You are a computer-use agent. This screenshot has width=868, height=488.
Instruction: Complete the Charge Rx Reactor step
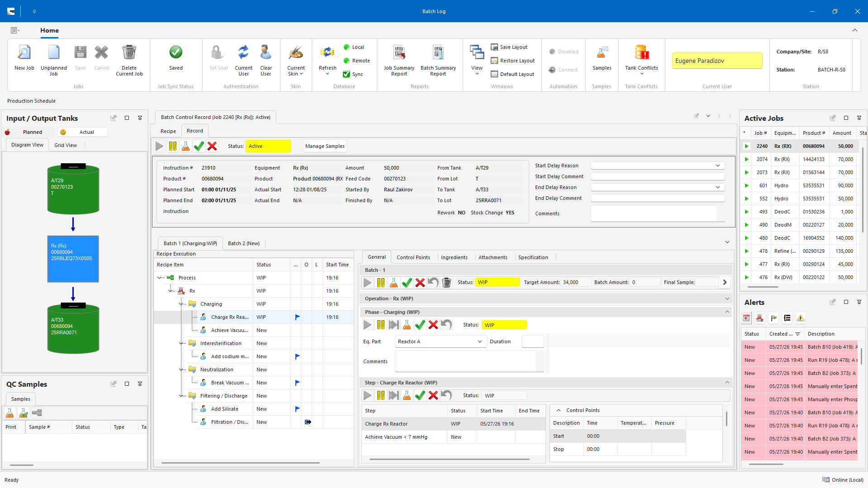coord(420,396)
